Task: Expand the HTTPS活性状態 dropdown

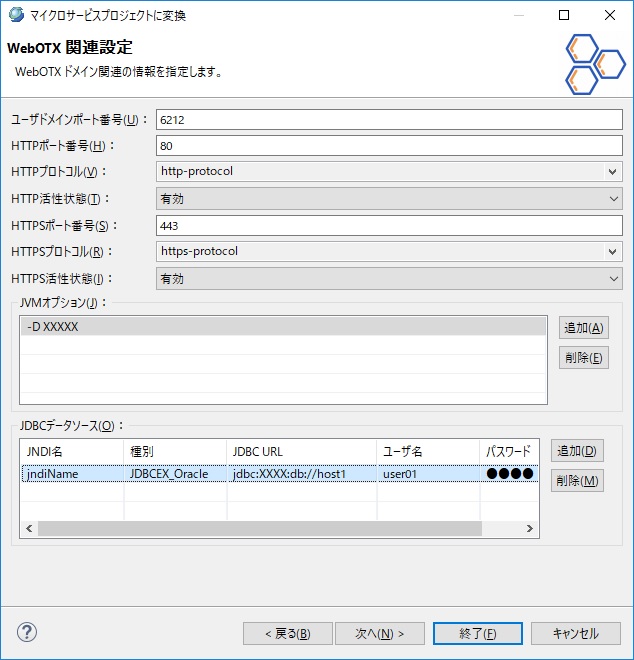Action: pyautogui.click(x=389, y=279)
